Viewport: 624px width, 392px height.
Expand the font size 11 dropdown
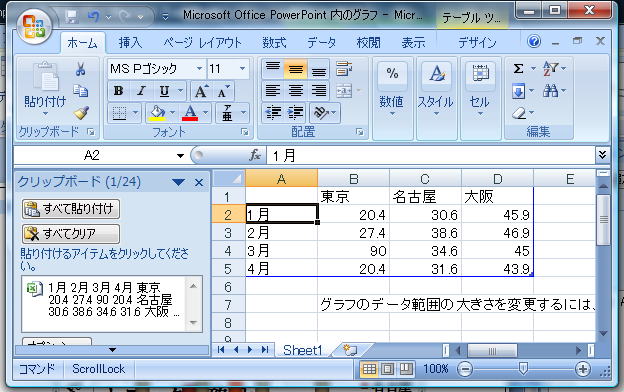(242, 68)
